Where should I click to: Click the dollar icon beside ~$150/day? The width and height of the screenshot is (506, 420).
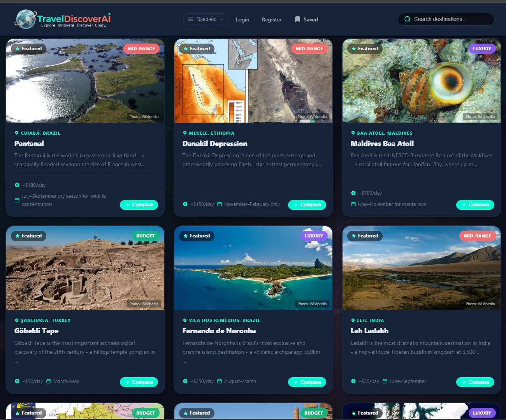click(x=185, y=204)
